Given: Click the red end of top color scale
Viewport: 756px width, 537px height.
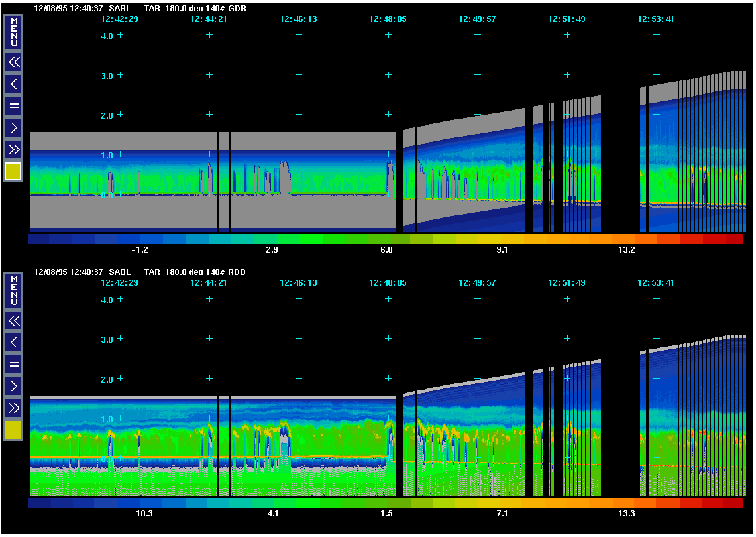Looking at the screenshot, I should coord(734,239).
